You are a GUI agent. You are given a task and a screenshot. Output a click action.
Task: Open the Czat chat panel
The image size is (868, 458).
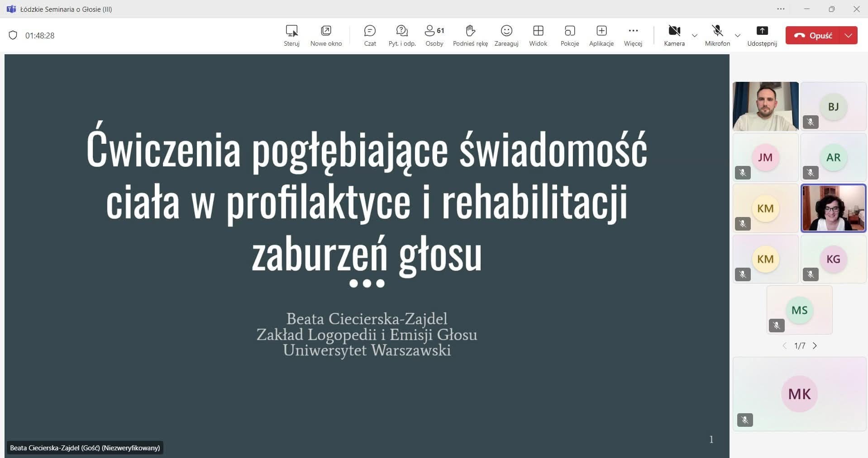click(370, 35)
